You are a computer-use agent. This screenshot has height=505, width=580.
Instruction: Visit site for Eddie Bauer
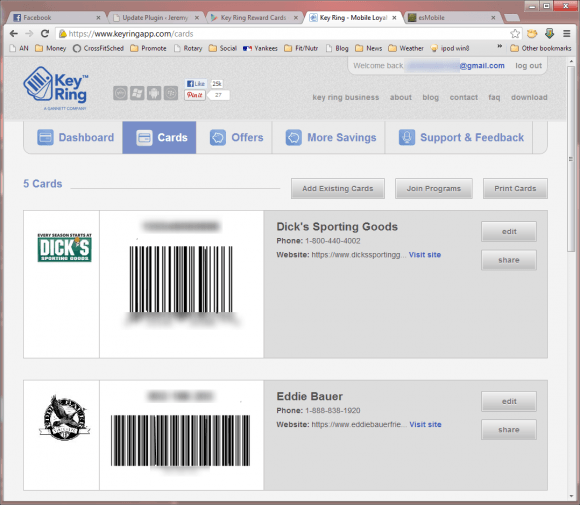coord(425,424)
